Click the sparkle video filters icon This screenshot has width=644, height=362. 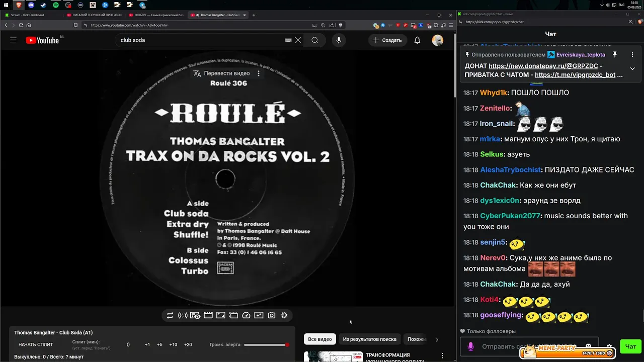click(259, 315)
